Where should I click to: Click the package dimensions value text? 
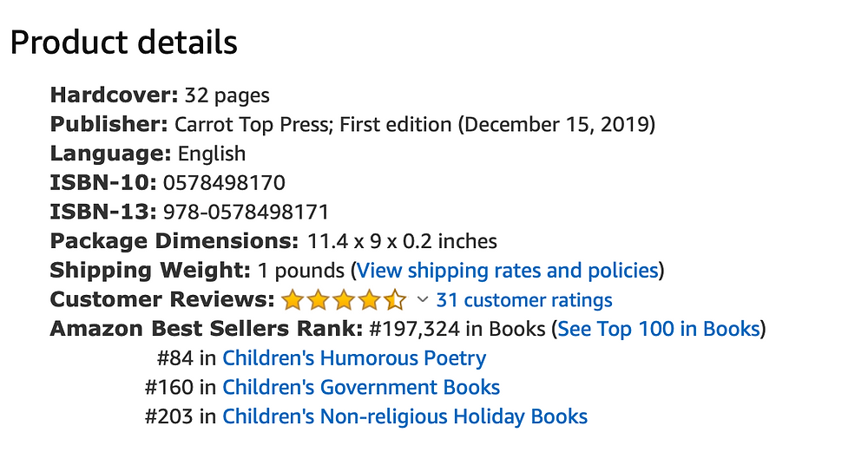403,241
